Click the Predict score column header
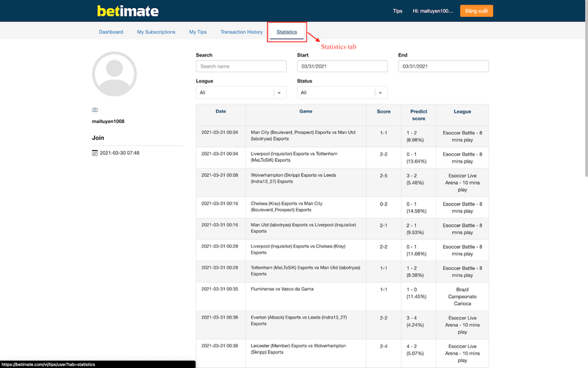588x368 pixels. pos(418,115)
